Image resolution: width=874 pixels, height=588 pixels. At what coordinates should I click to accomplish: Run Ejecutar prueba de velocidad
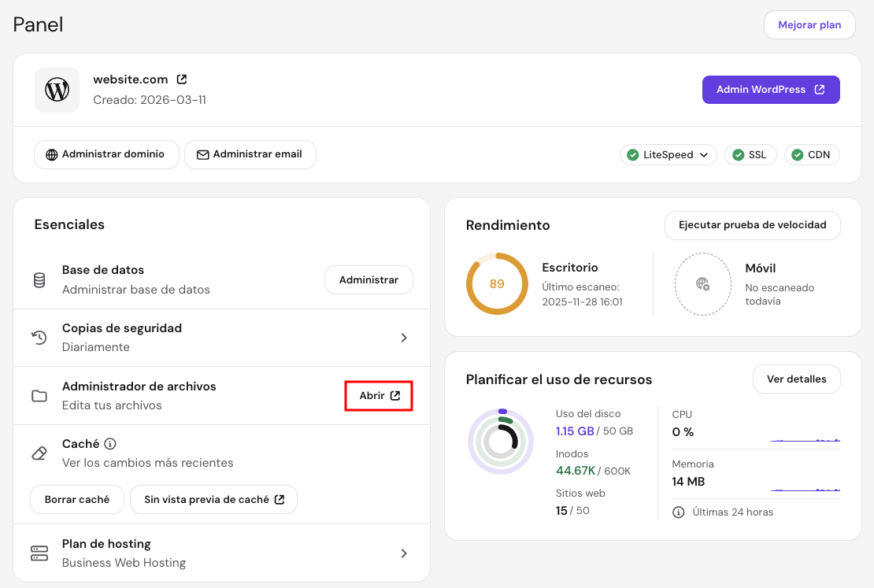tap(753, 225)
